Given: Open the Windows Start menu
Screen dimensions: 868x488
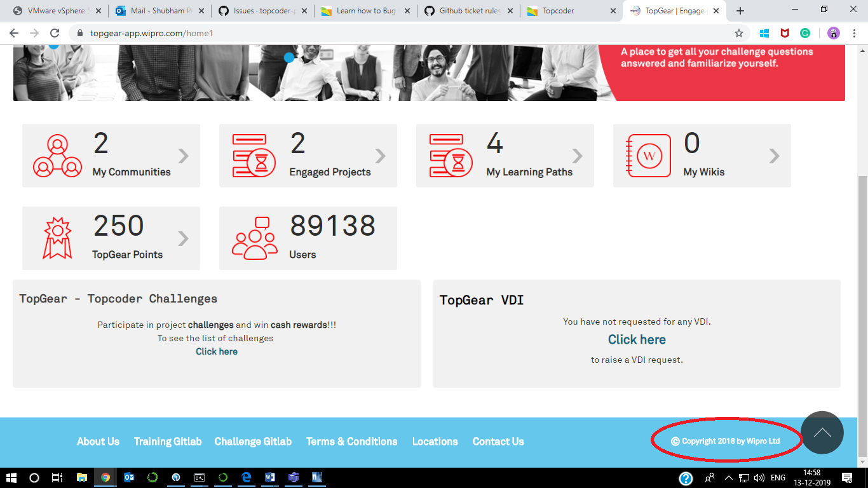Looking at the screenshot, I should (x=11, y=477).
